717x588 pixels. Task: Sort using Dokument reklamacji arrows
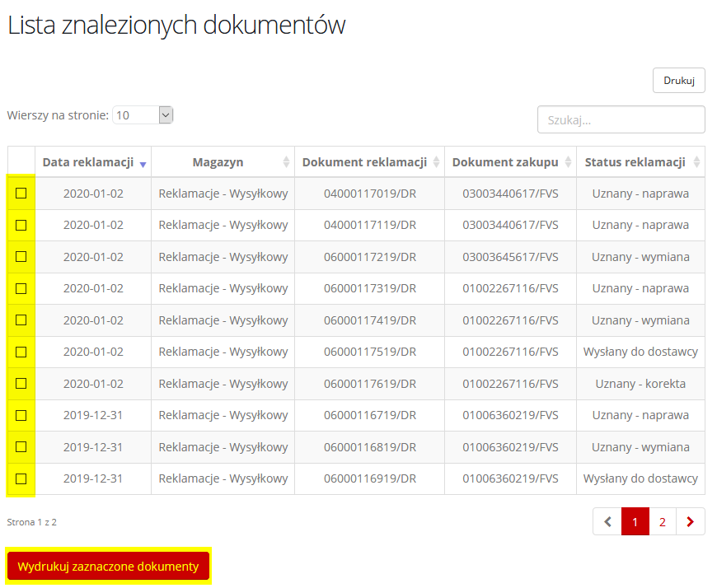pyautogui.click(x=436, y=161)
